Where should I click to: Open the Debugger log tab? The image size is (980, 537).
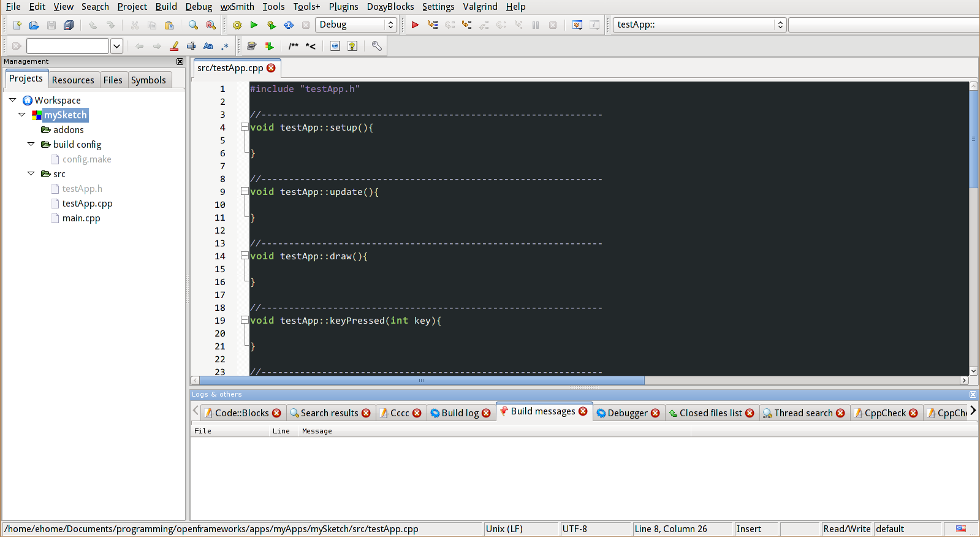628,413
